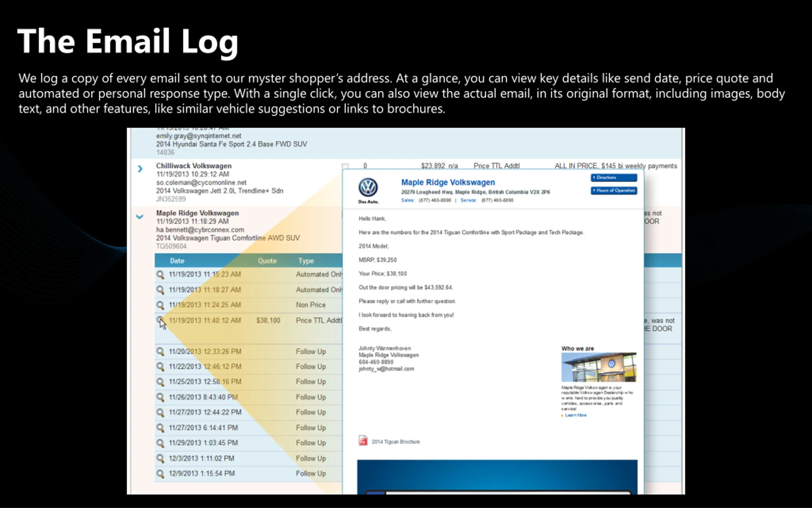Open the 11/29/2013 1:03:45 PM follow-up email

[160, 443]
